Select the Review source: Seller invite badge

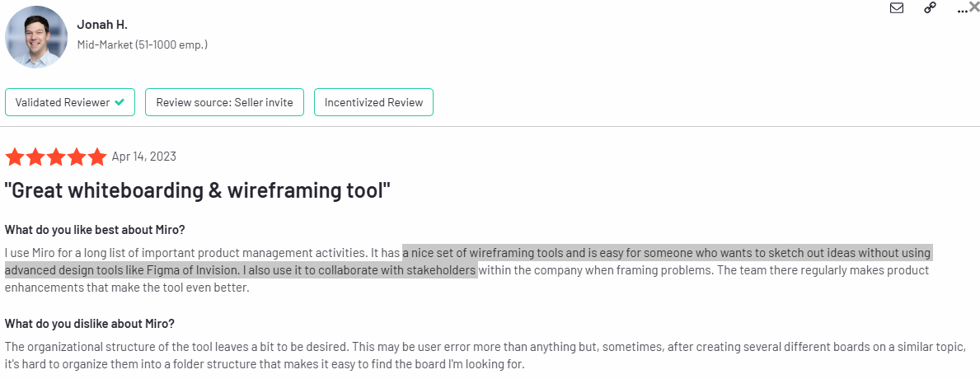click(x=224, y=102)
